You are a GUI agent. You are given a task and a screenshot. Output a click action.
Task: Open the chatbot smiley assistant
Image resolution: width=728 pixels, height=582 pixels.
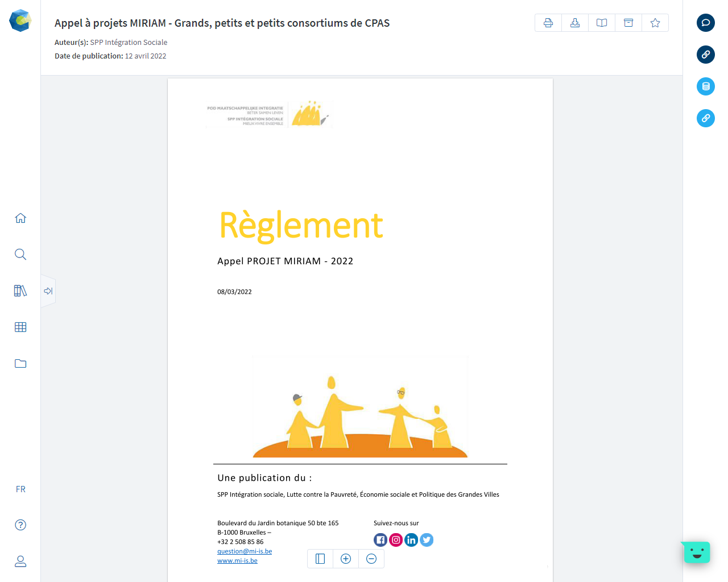click(697, 552)
